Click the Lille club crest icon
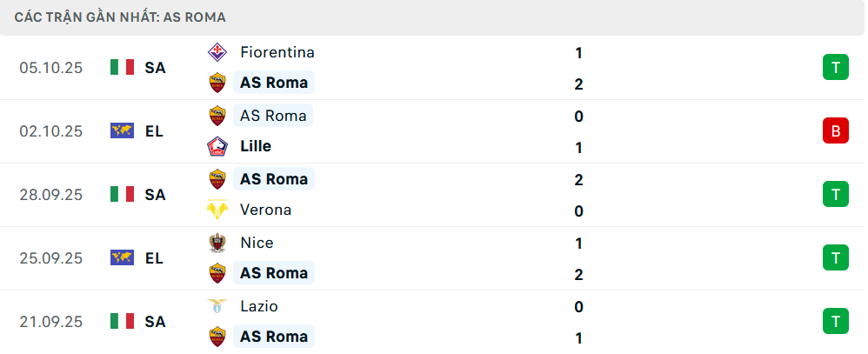This screenshot has height=354, width=868. [217, 146]
